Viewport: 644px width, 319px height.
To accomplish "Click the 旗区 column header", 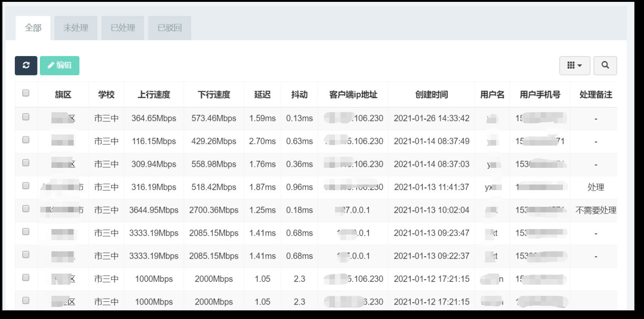I will pyautogui.click(x=63, y=94).
